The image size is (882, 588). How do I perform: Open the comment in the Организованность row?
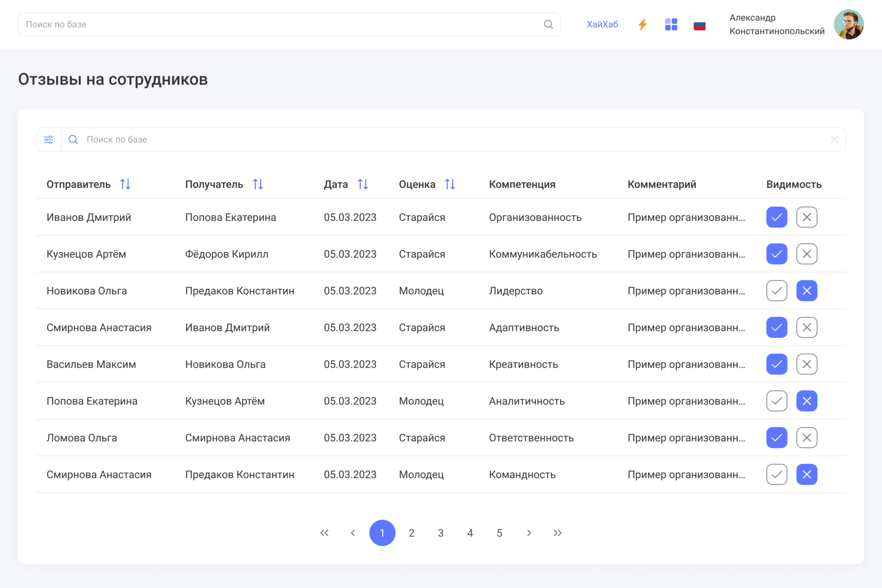pos(686,217)
